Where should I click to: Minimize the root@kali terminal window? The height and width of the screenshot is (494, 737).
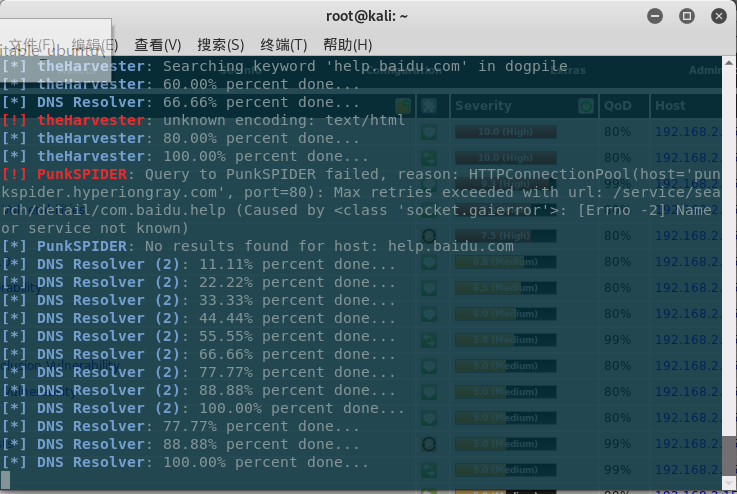[655, 16]
